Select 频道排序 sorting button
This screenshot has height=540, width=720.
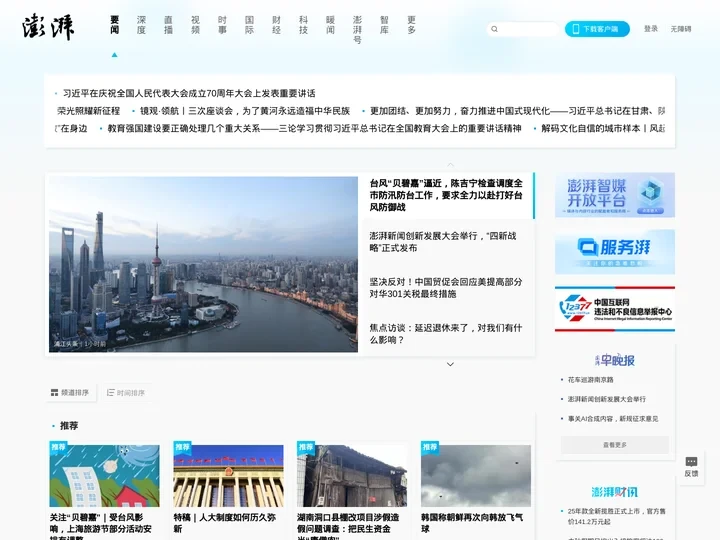[x=71, y=393]
